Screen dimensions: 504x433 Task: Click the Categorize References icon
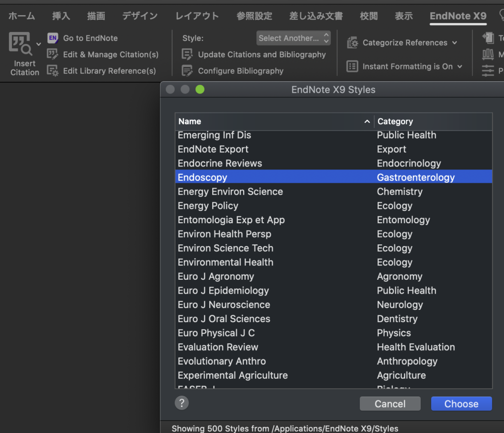[x=352, y=42]
